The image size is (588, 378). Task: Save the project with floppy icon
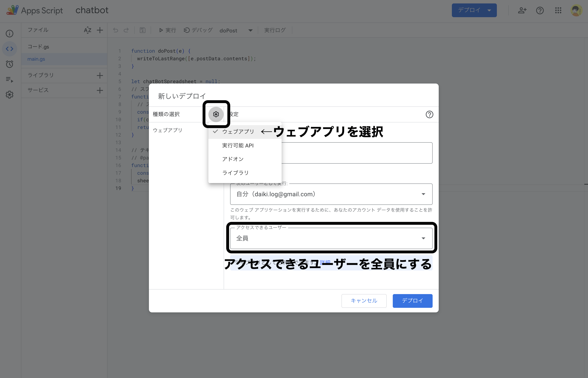143,30
